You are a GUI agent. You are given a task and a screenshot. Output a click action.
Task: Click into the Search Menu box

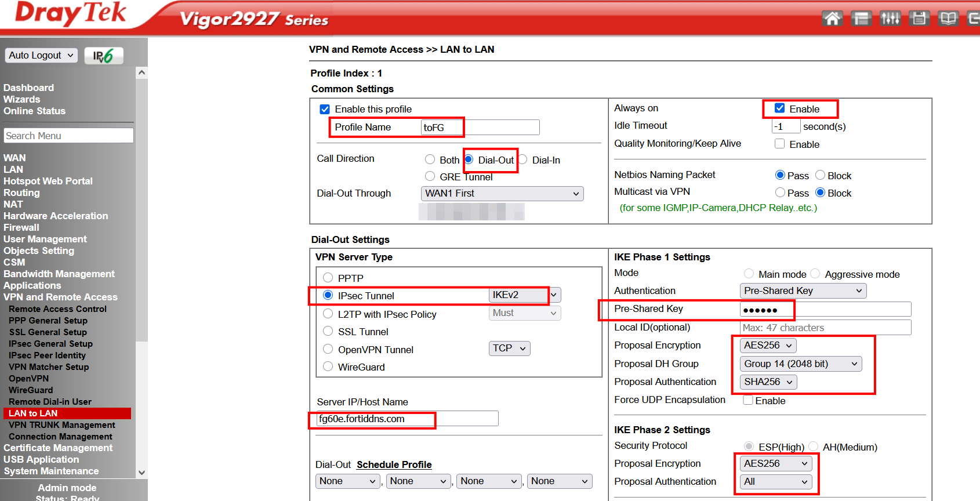click(x=68, y=136)
